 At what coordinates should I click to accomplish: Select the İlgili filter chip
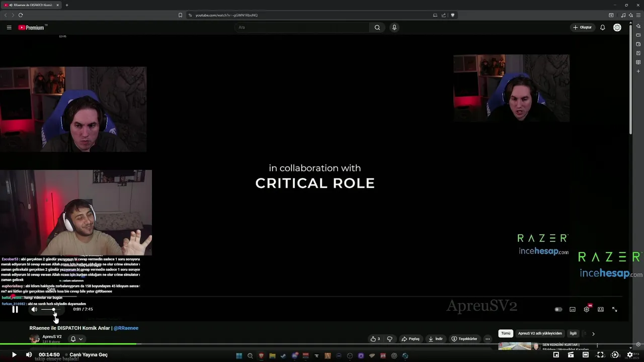point(573,333)
